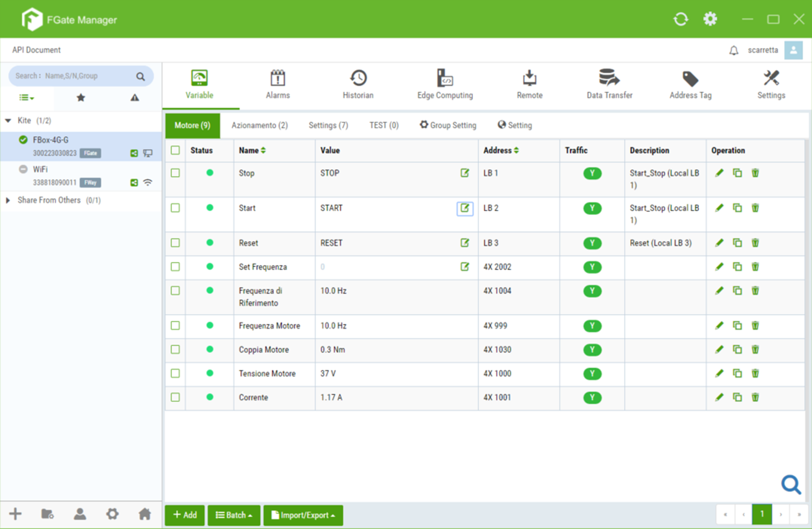Edit the Start variable value

[465, 208]
